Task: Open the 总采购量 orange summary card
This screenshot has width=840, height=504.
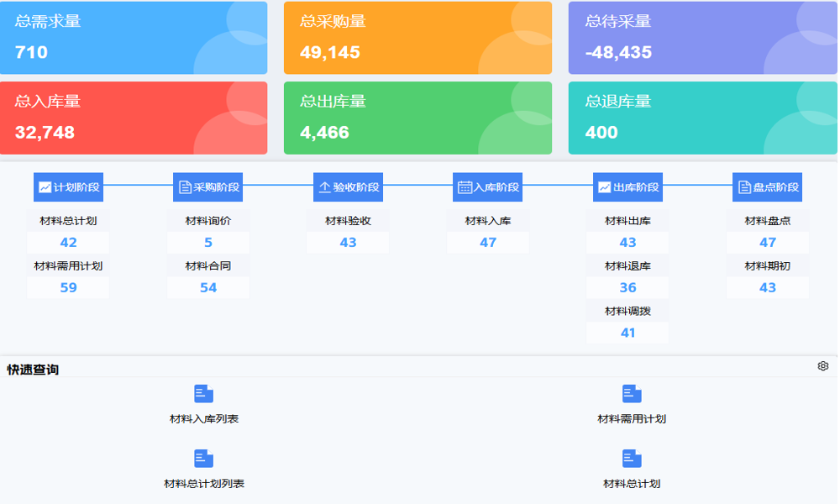Action: pos(417,38)
